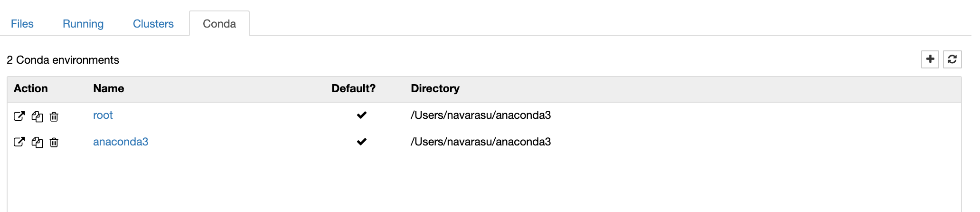Create a new conda environment with plus

[930, 59]
